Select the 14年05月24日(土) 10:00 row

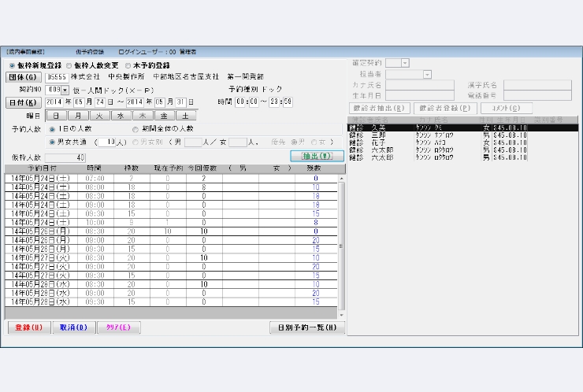(171, 223)
